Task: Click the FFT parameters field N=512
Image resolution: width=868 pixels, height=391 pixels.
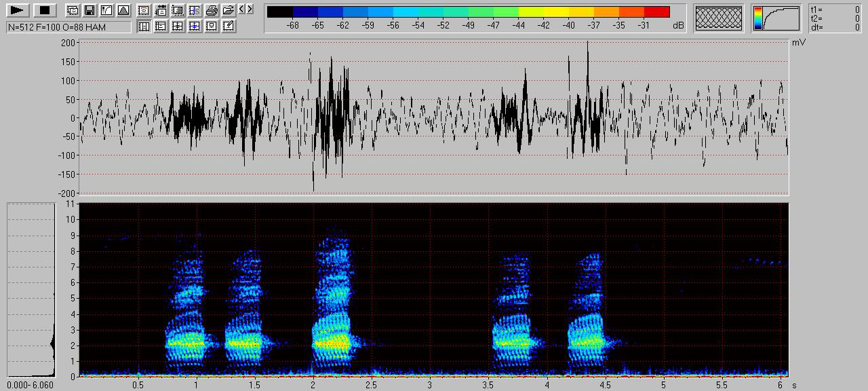Action: click(68, 26)
